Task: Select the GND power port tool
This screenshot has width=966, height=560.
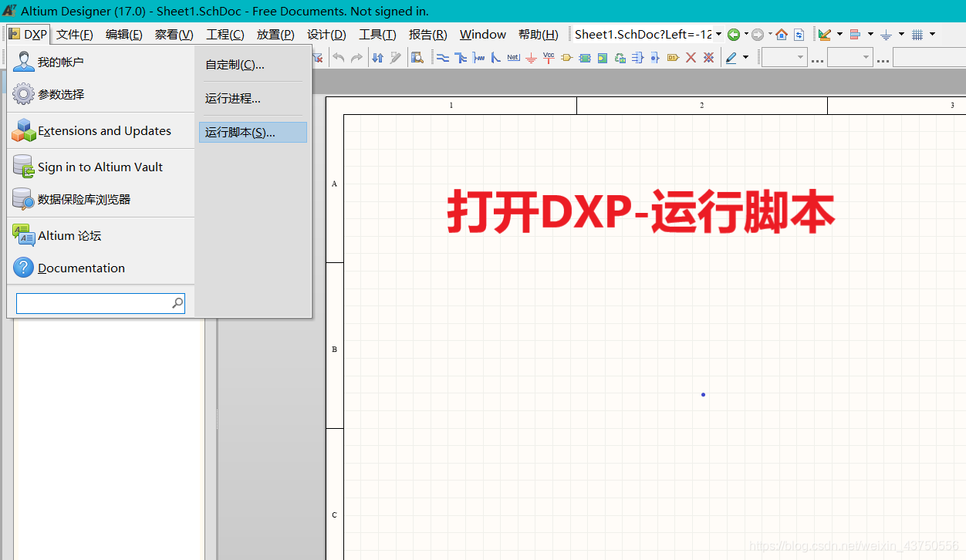Action: tap(531, 57)
